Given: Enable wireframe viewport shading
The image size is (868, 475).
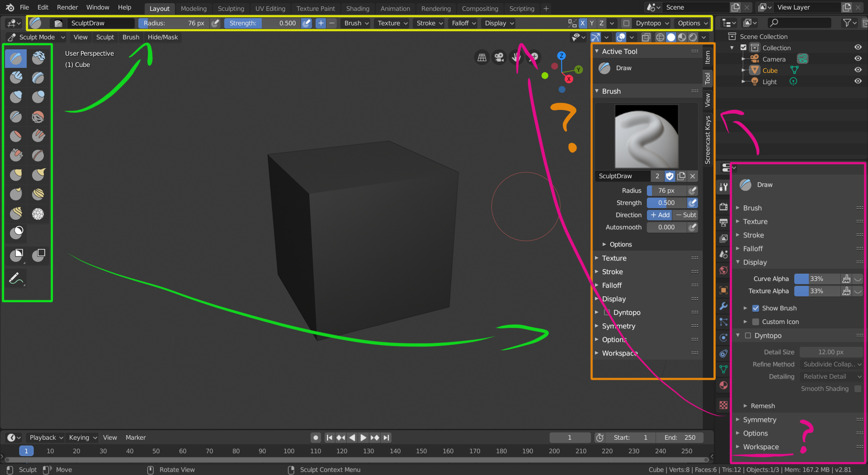Looking at the screenshot, I should (660, 37).
